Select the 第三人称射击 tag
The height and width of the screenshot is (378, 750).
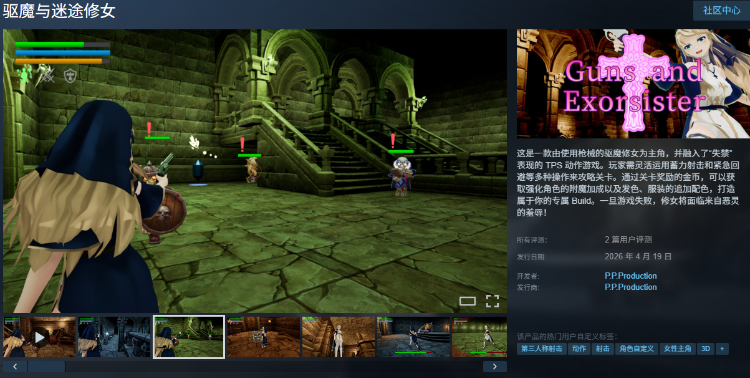pos(541,349)
